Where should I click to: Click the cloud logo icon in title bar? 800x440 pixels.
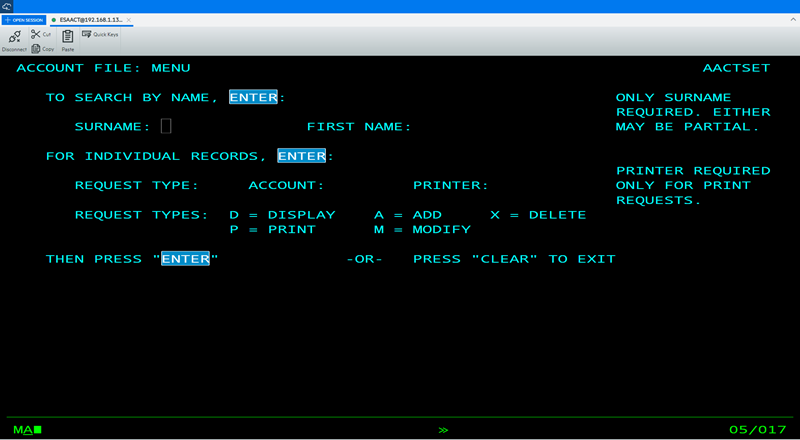click(7, 6)
